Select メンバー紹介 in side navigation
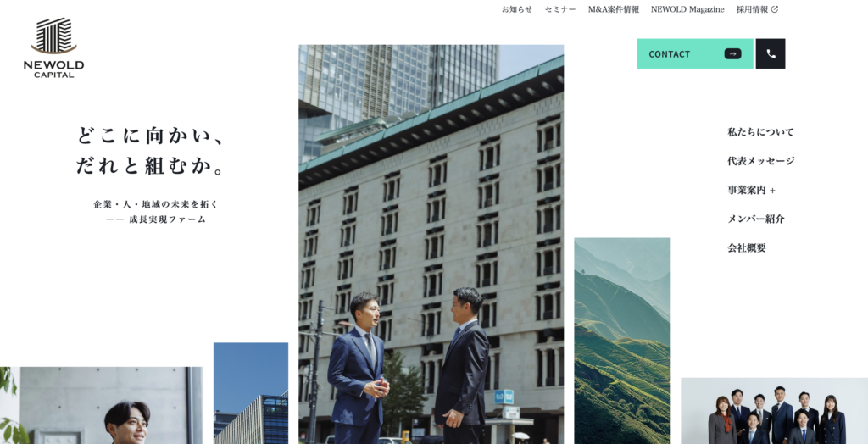The height and width of the screenshot is (444, 868). pos(755,219)
